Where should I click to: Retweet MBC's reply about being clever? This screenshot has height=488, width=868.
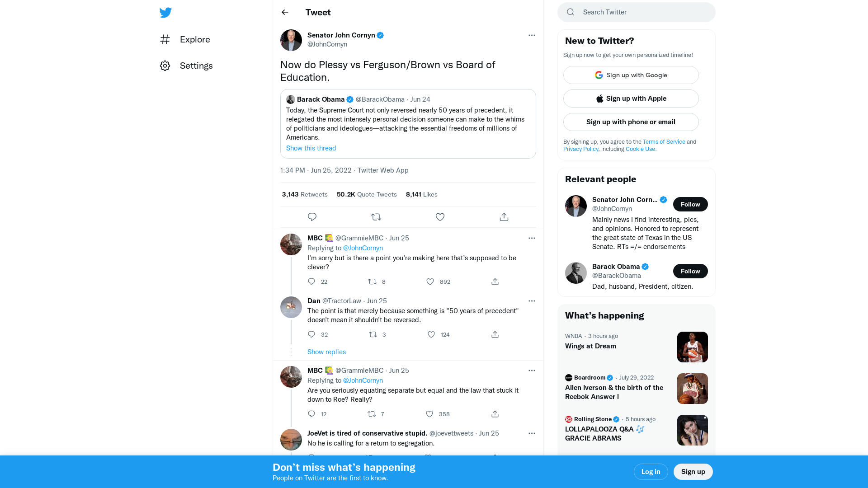click(x=372, y=282)
